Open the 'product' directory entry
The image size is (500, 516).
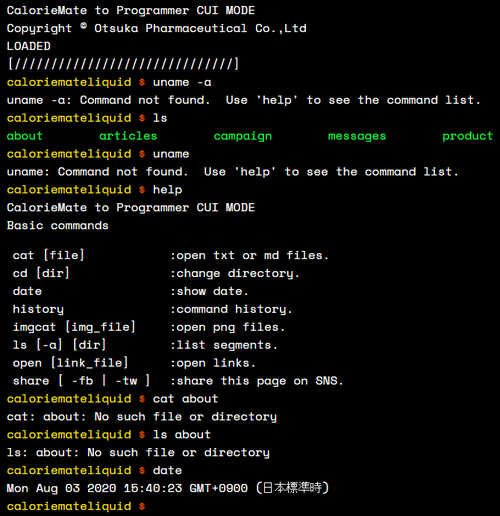pos(467,136)
